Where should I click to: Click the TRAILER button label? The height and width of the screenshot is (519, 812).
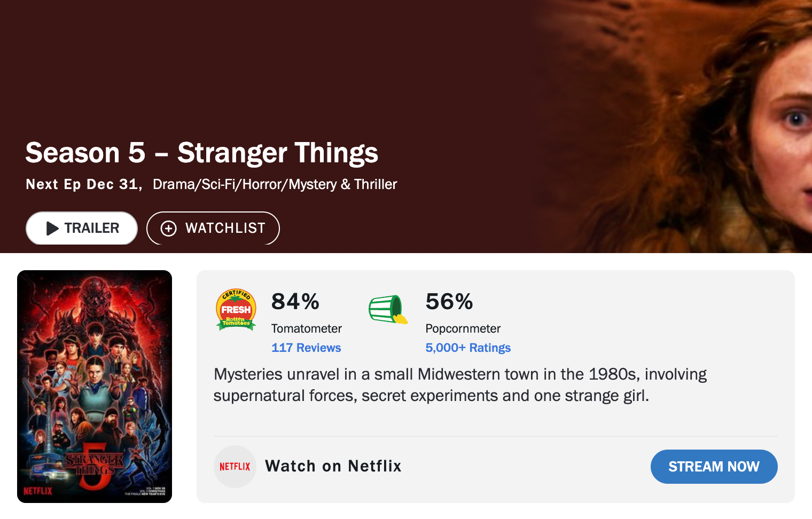coord(92,228)
